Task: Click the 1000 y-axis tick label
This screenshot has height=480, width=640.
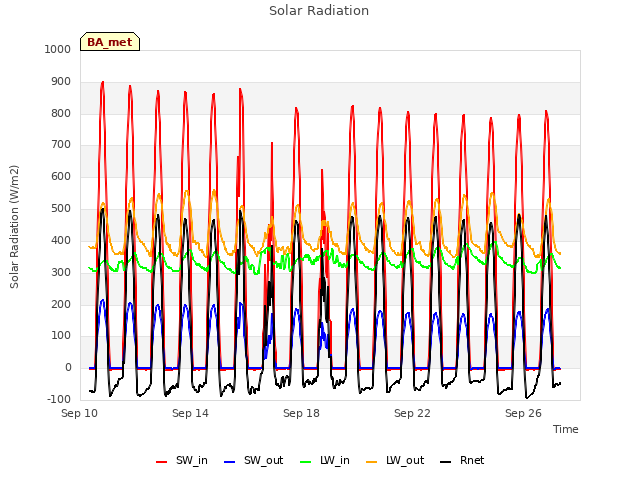Action: [x=58, y=49]
